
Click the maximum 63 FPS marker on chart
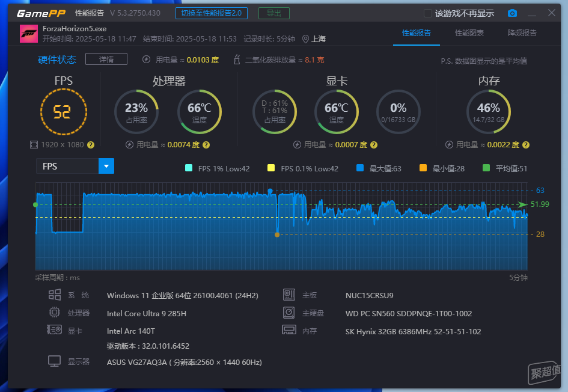click(270, 191)
